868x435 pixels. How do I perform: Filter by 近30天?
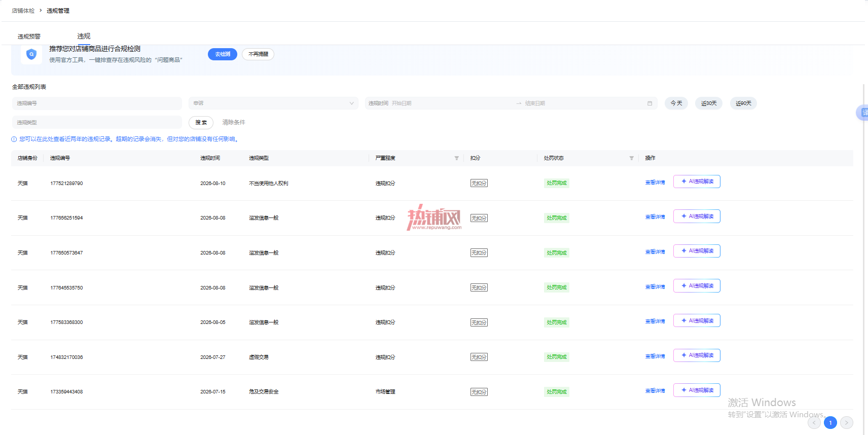(x=709, y=103)
